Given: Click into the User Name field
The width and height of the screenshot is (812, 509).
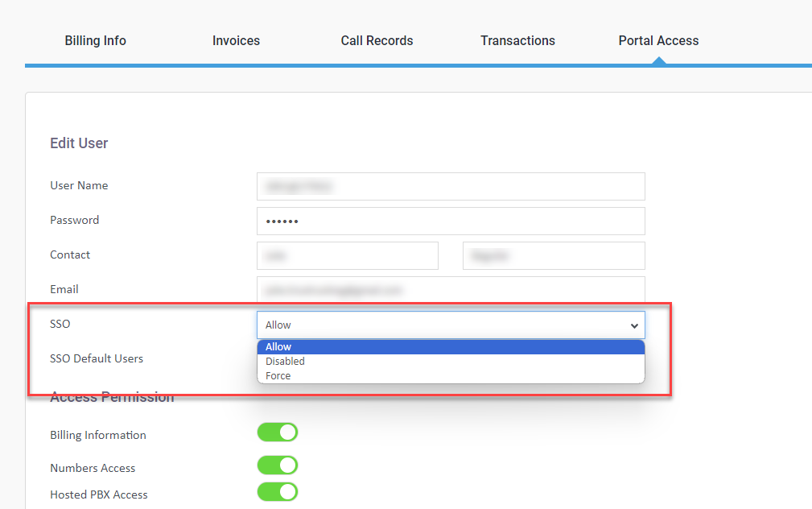Looking at the screenshot, I should tap(451, 186).
